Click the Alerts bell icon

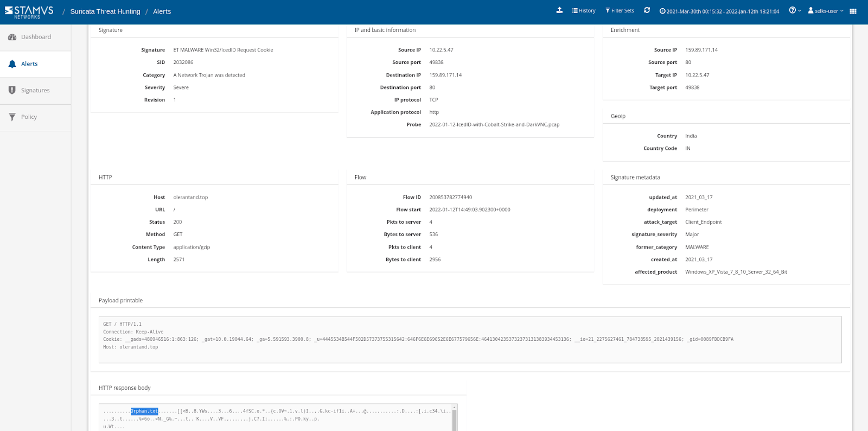(x=12, y=64)
